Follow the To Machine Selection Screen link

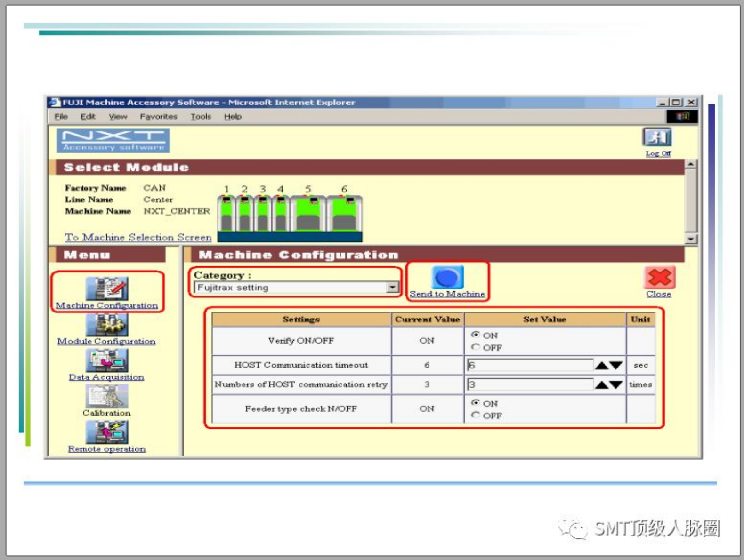tap(138, 237)
